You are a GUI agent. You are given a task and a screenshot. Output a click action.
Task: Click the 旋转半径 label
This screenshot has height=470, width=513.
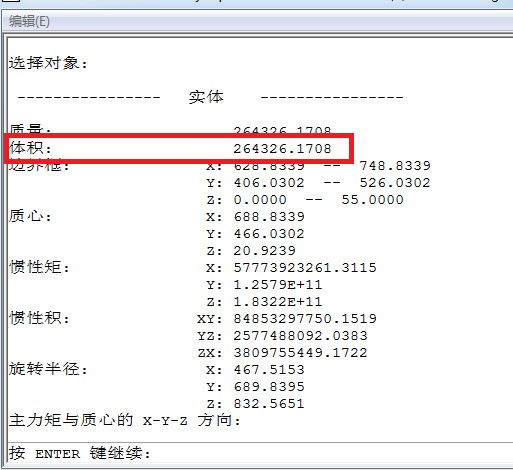point(48,370)
